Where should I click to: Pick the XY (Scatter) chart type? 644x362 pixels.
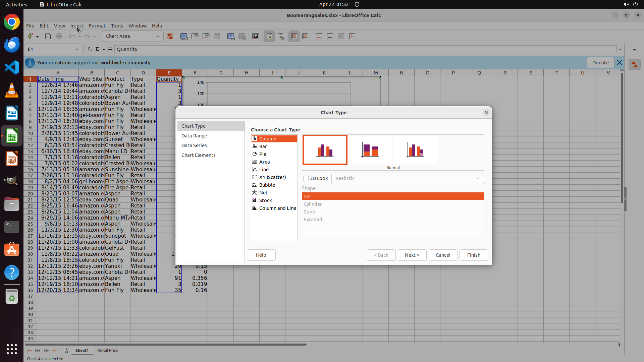click(x=272, y=177)
